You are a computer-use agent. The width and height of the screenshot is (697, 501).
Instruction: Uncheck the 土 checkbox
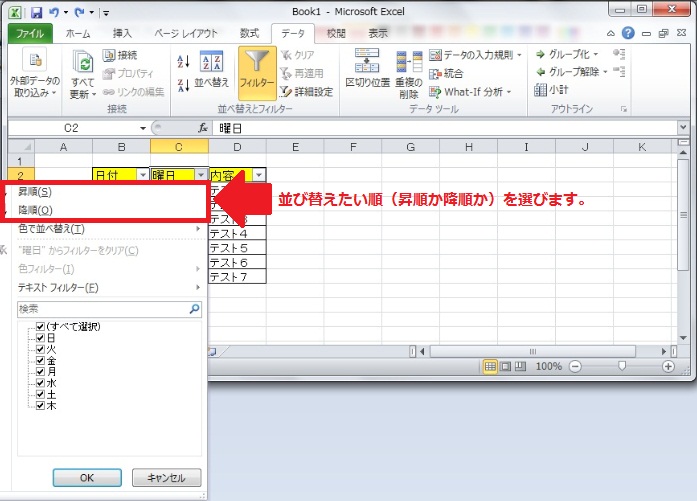coord(40,394)
